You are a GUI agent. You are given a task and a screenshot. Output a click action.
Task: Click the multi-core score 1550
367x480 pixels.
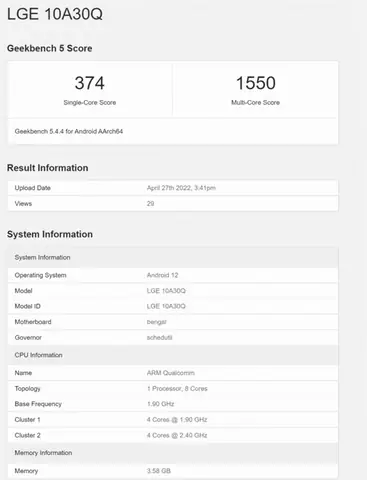point(256,83)
